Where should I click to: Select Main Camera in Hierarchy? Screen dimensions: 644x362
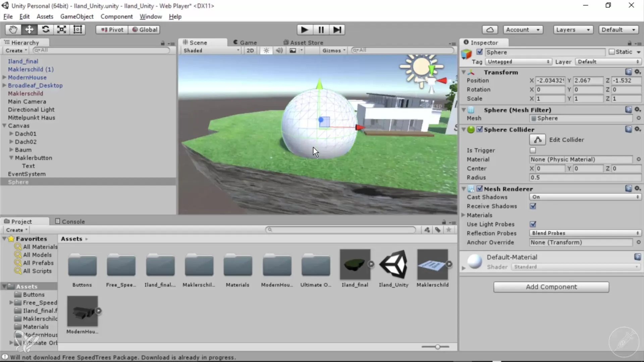[x=27, y=102]
